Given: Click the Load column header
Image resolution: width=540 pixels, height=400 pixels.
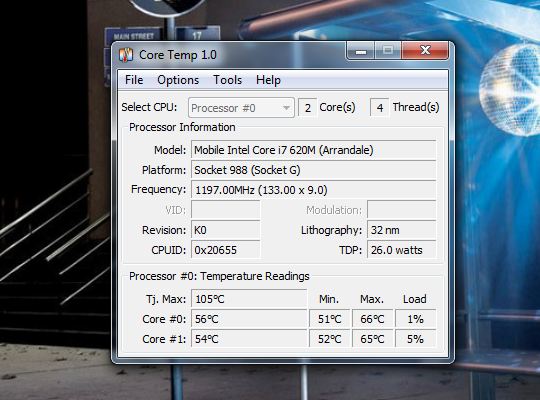Looking at the screenshot, I should coord(415,299).
